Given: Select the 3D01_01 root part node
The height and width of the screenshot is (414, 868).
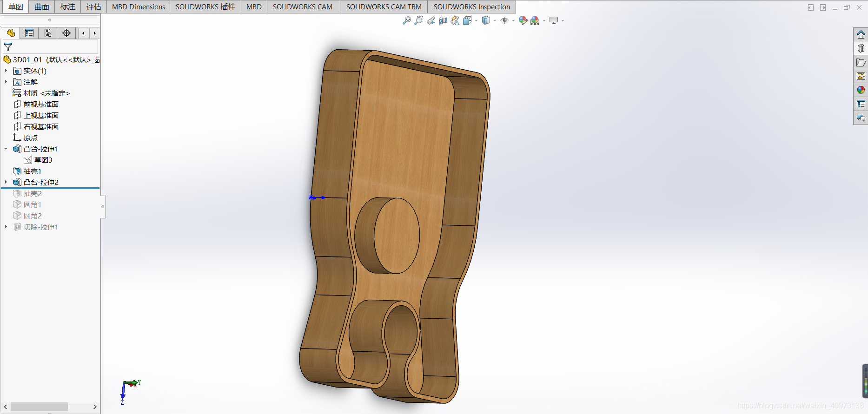Looking at the screenshot, I should pyautogui.click(x=51, y=59).
